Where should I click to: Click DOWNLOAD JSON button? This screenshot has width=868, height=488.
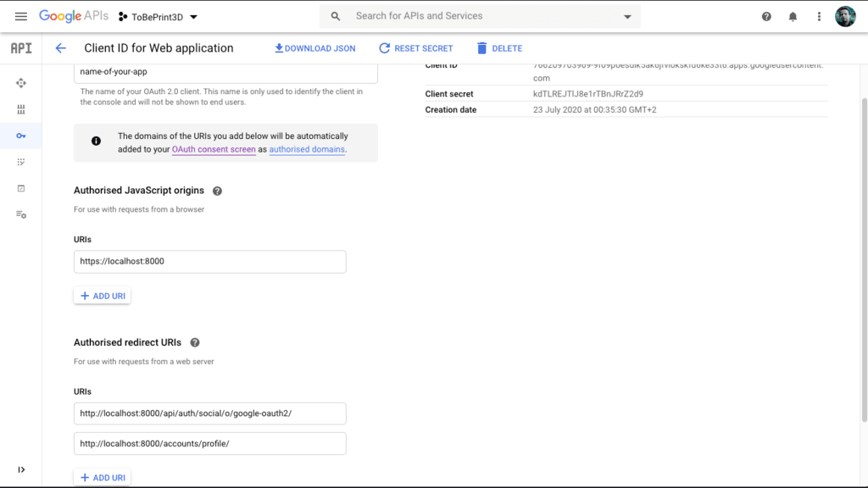[x=314, y=48]
